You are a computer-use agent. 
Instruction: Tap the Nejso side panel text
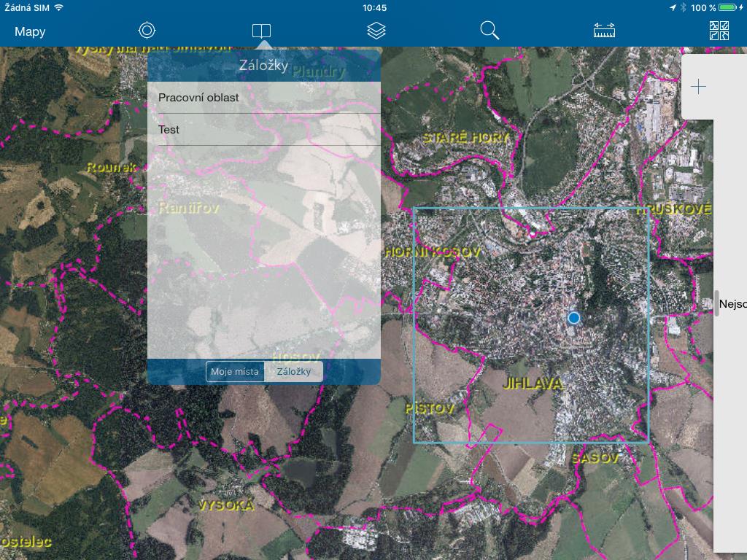click(x=732, y=304)
